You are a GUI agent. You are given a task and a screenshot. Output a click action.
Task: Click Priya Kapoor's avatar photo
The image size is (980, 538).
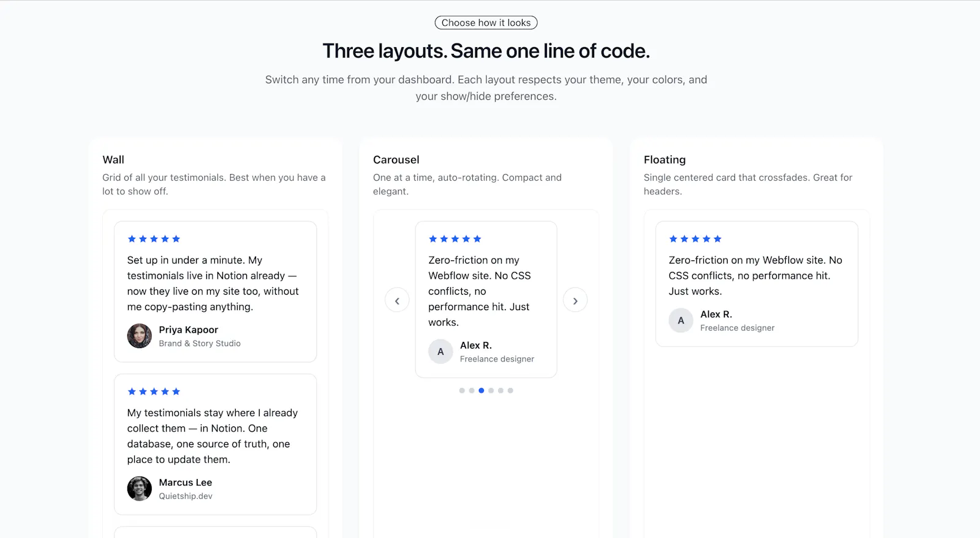[x=140, y=336]
